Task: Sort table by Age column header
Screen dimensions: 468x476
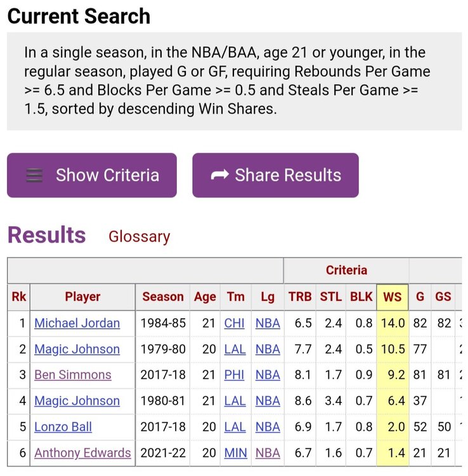Action: pos(205,296)
